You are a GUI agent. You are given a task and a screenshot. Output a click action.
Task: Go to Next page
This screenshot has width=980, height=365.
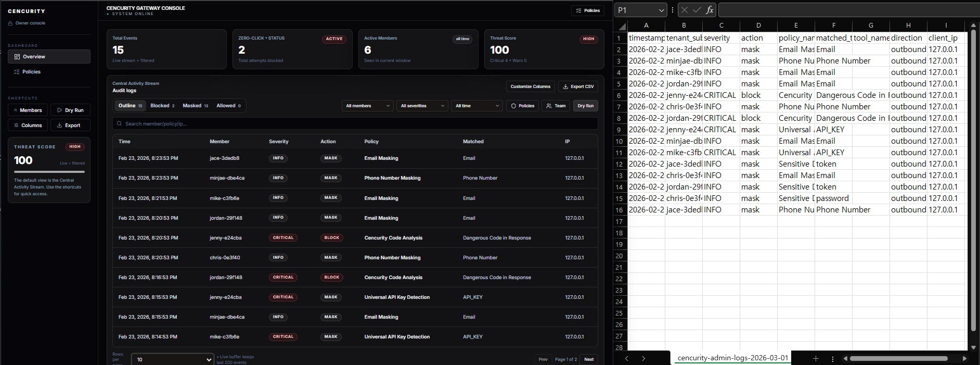click(x=589, y=359)
